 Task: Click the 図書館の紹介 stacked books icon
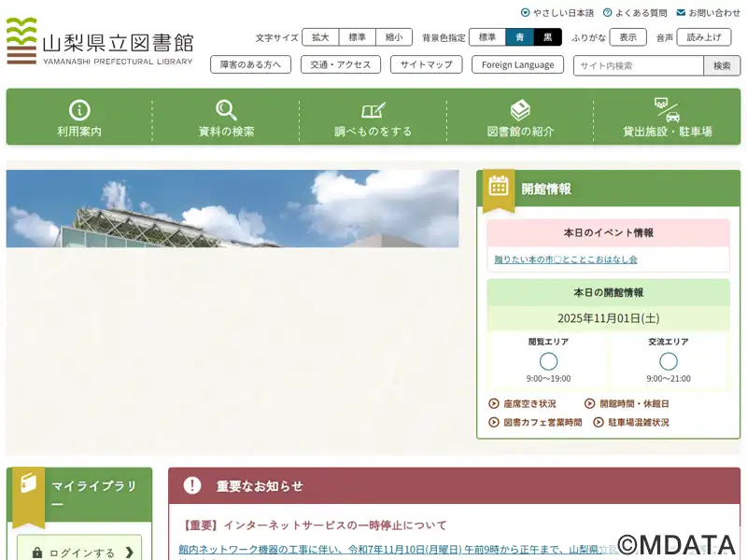click(x=520, y=110)
